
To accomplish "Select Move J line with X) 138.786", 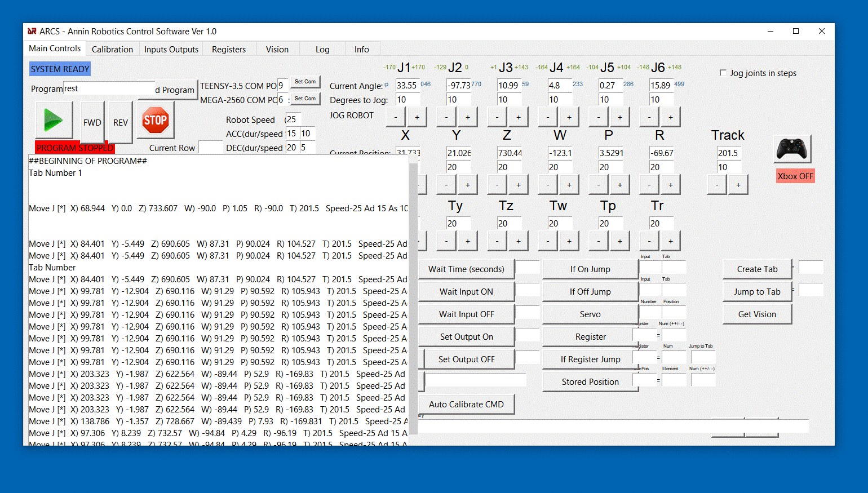I will [218, 421].
